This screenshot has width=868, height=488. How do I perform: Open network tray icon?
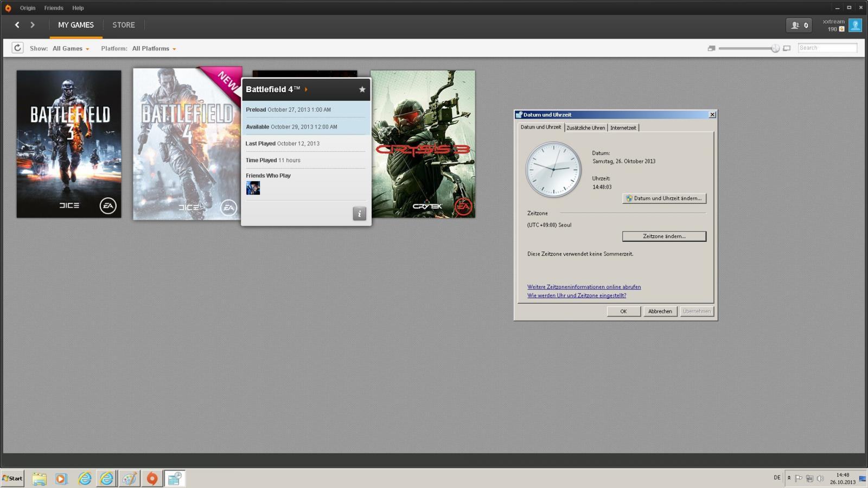pos(809,478)
